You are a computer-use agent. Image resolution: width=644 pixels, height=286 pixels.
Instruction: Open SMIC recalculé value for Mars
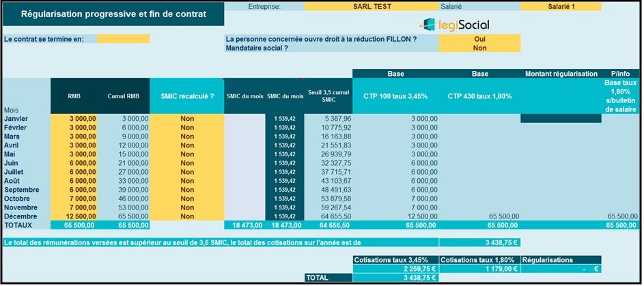(x=187, y=137)
